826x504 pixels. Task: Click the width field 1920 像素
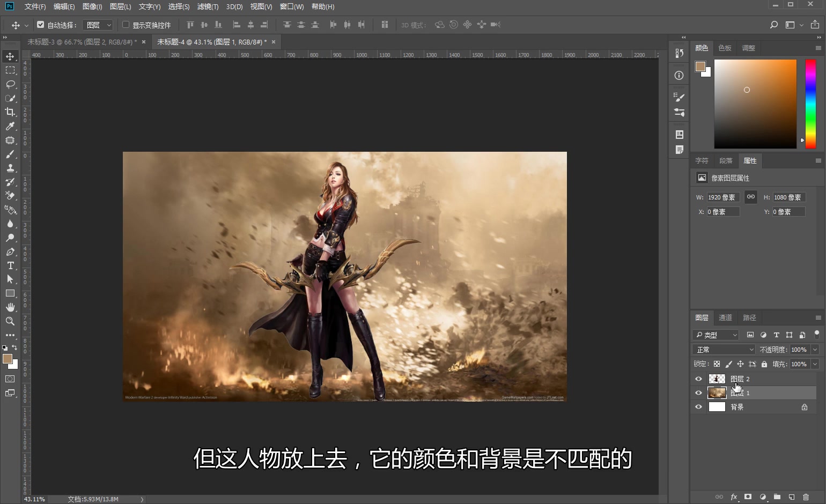coord(723,197)
